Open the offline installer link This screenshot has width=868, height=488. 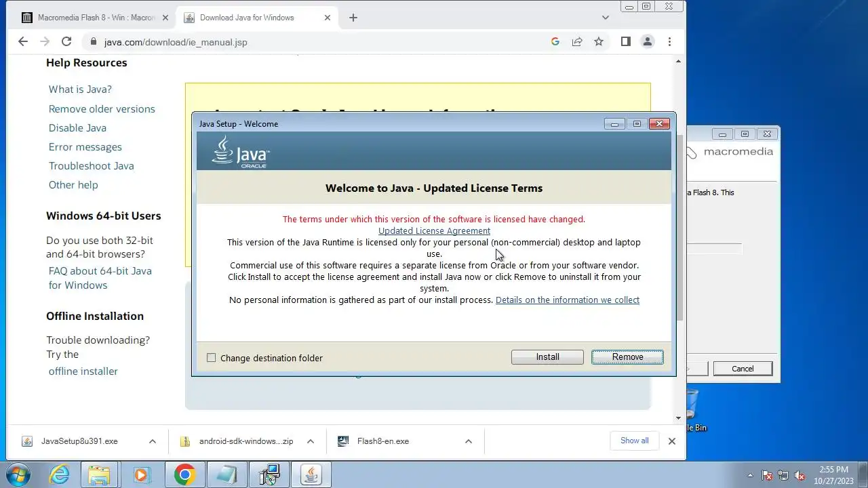point(83,371)
